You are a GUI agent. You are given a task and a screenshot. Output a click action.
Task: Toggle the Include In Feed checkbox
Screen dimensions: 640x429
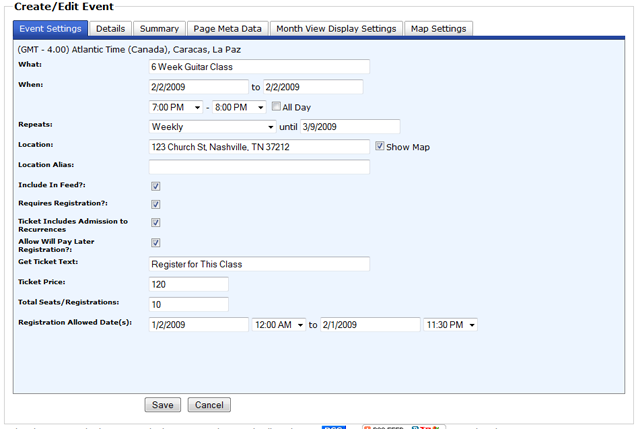coord(156,186)
